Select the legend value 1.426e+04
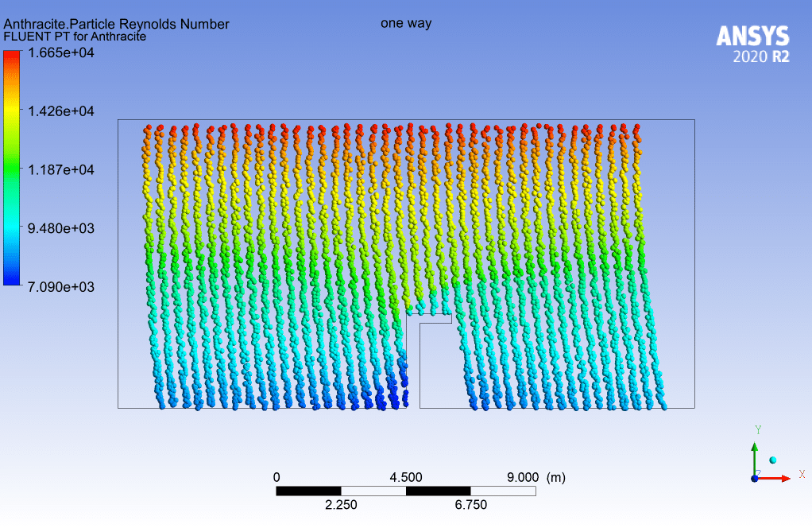 click(61, 111)
